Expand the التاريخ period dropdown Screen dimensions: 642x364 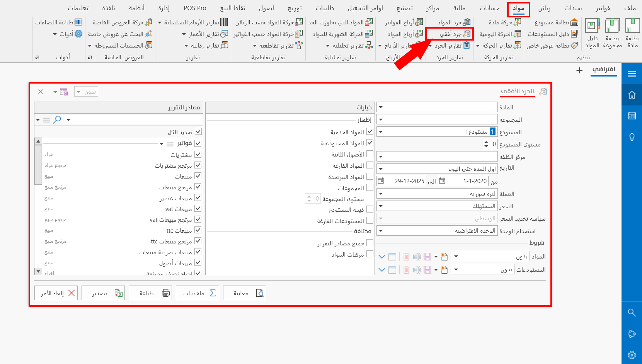point(380,168)
